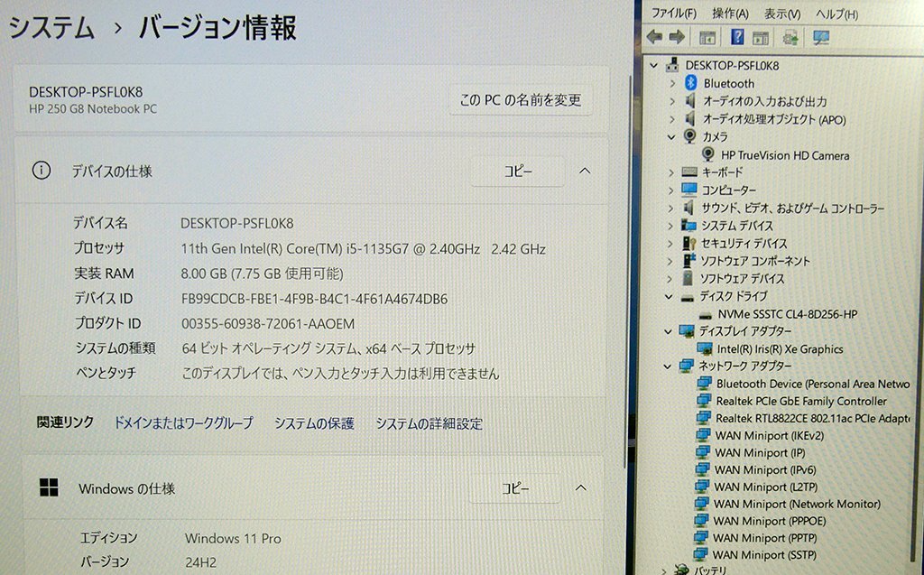924x575 pixels.
Task: Select WAN Miniport (IP) row
Action: 751,452
